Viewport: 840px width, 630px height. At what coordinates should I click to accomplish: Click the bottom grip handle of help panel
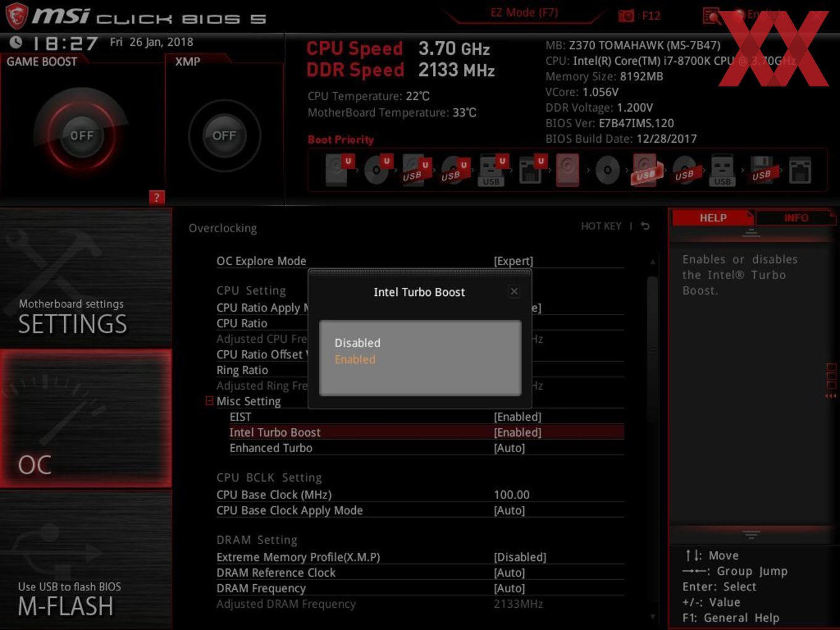pos(751,534)
